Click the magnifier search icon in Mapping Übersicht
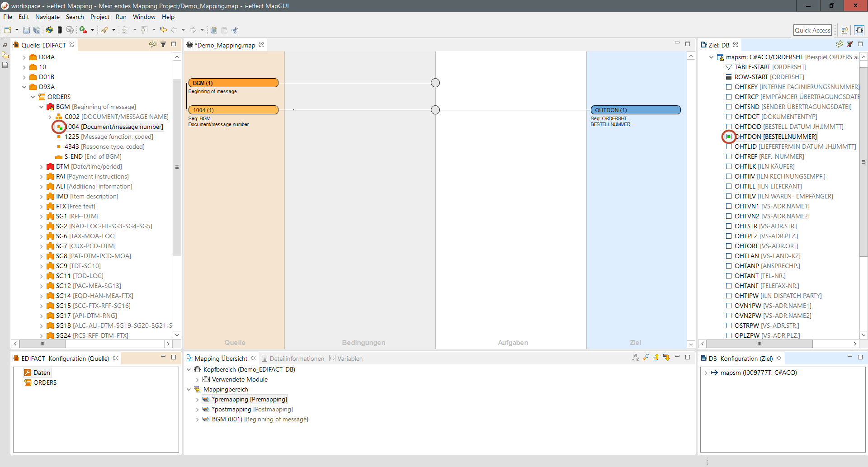This screenshot has height=467, width=868. pos(646,358)
